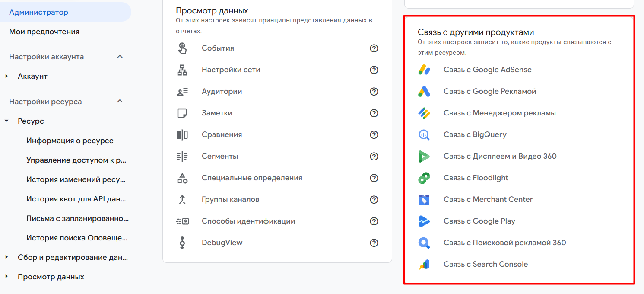Open Связь с Поисковой рекламой 360
The image size is (644, 294).
click(505, 243)
